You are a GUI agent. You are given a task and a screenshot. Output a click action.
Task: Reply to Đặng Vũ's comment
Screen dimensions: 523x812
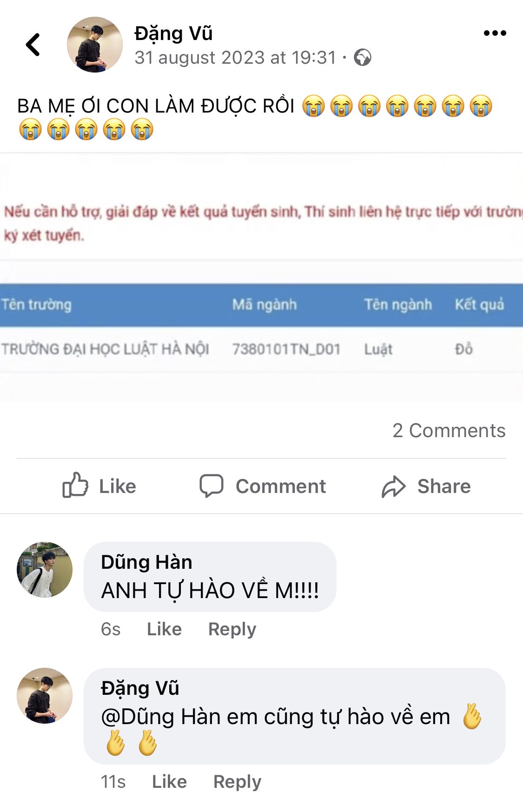pos(237,782)
